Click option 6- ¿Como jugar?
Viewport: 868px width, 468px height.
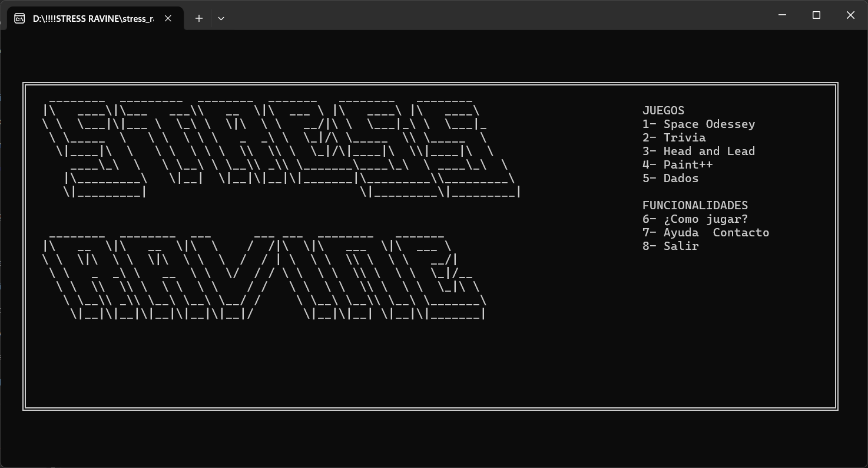[x=695, y=219]
